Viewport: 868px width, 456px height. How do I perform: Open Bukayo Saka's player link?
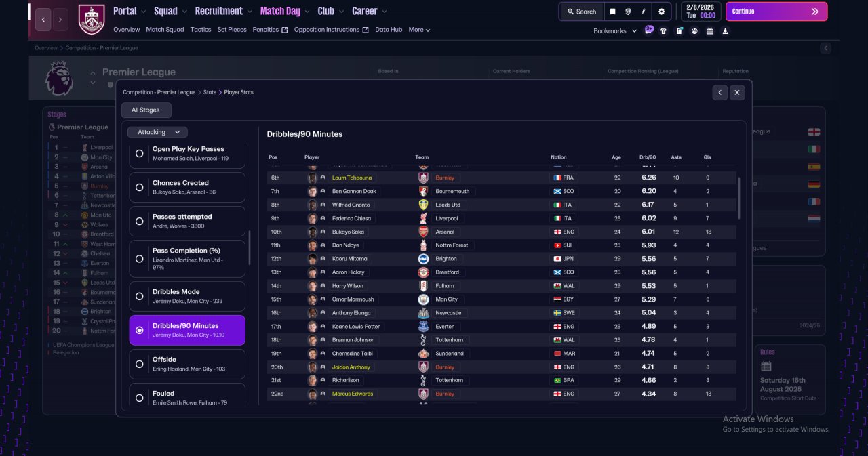coord(348,232)
